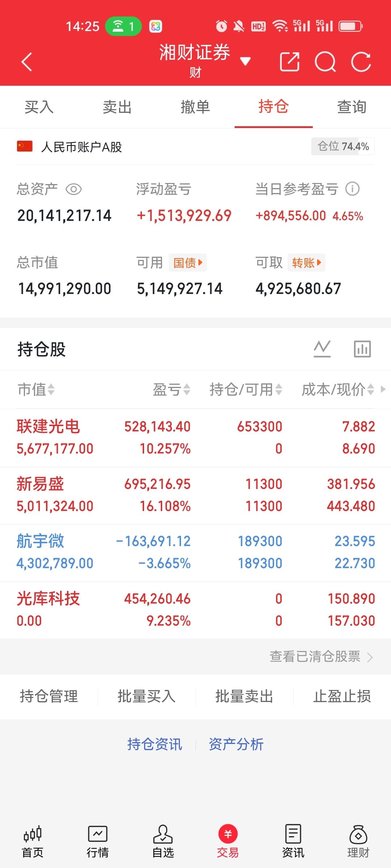
Task: Tap the 仓位 74.4% progress indicator
Action: 343,146
